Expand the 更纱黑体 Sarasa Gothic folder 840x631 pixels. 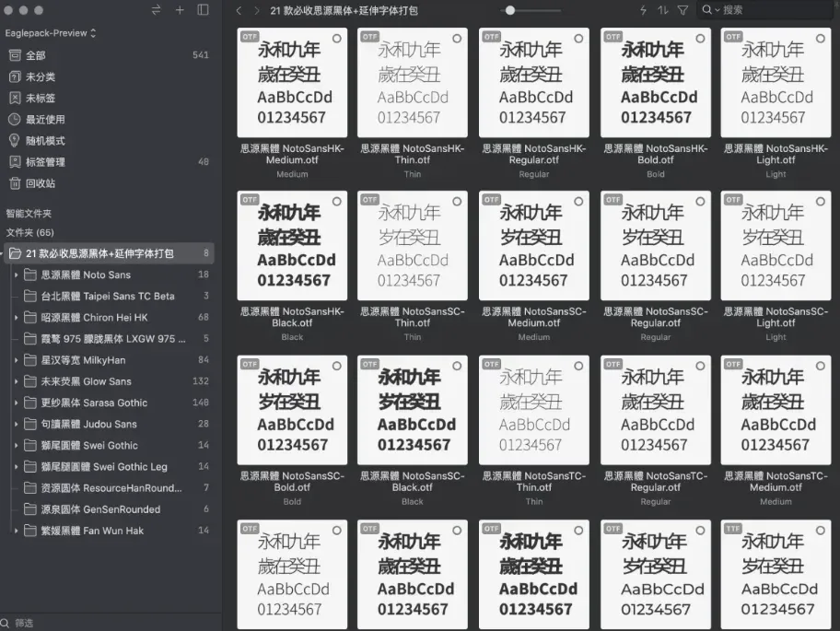16,403
